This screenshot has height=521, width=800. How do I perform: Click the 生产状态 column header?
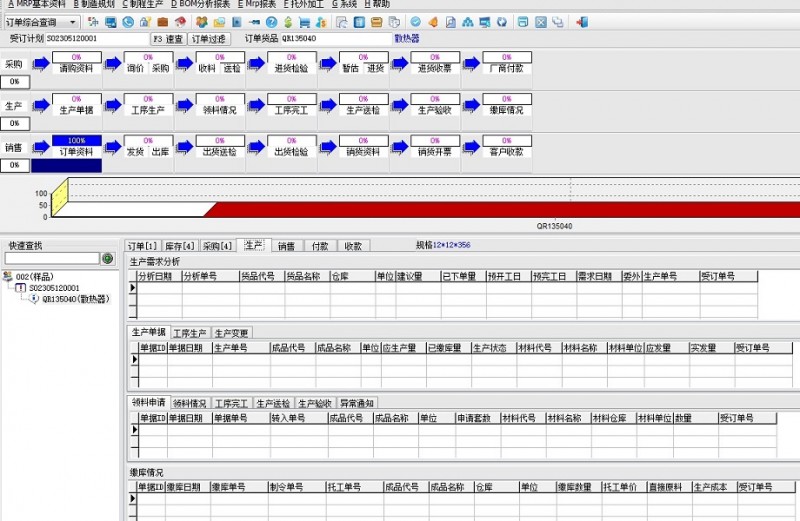pos(494,348)
